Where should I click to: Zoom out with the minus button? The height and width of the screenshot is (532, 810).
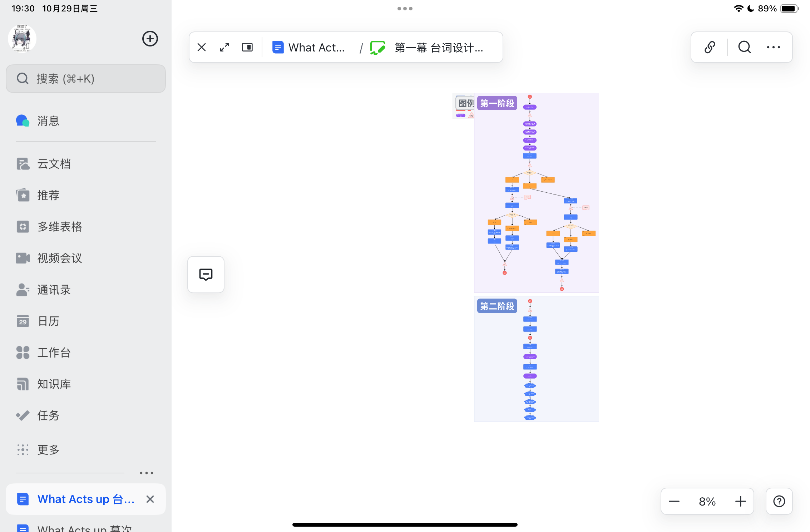(674, 501)
